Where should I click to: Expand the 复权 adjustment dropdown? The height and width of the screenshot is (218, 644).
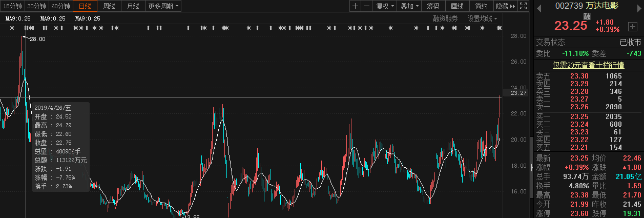pyautogui.click(x=385, y=6)
